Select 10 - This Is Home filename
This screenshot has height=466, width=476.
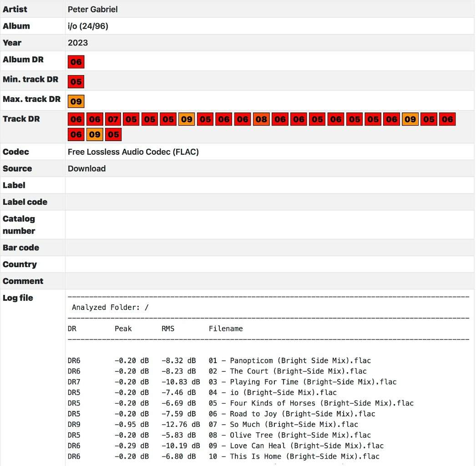[x=294, y=456]
